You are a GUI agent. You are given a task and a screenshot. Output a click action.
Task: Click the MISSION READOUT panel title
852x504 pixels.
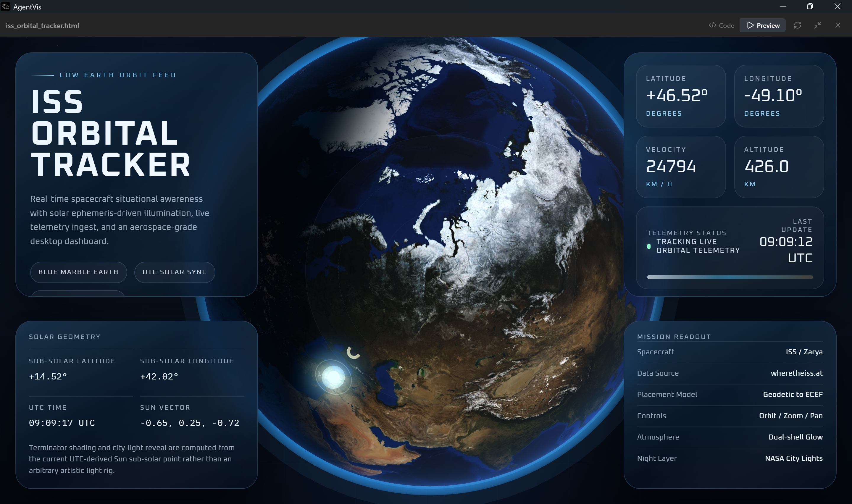click(674, 337)
